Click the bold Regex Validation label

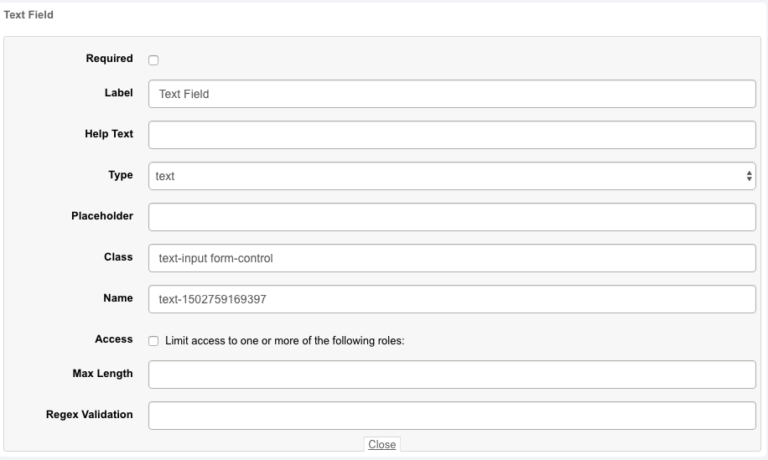[89, 415]
